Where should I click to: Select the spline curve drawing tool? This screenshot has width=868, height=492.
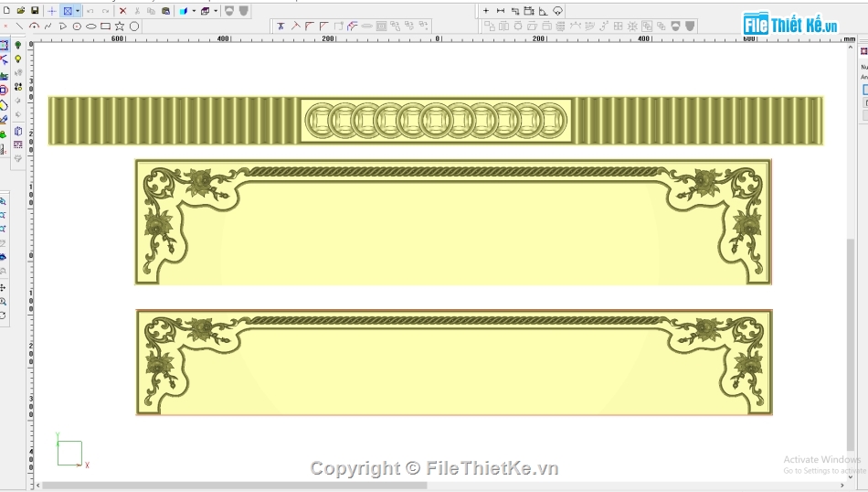click(x=48, y=26)
